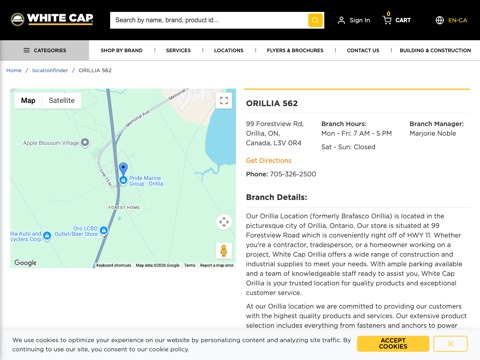Click the White Cap logo
The width and height of the screenshot is (480, 360).
tap(52, 19)
